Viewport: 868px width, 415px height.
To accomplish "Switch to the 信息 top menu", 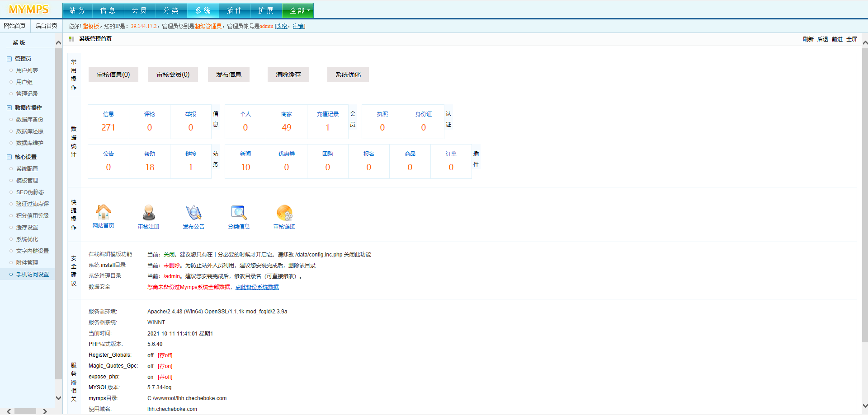I will [108, 10].
